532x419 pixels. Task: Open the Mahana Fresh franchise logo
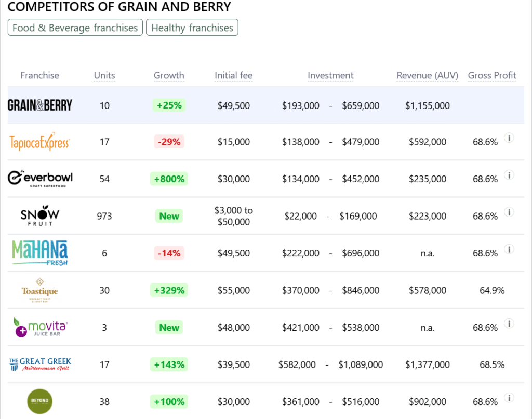tap(39, 253)
